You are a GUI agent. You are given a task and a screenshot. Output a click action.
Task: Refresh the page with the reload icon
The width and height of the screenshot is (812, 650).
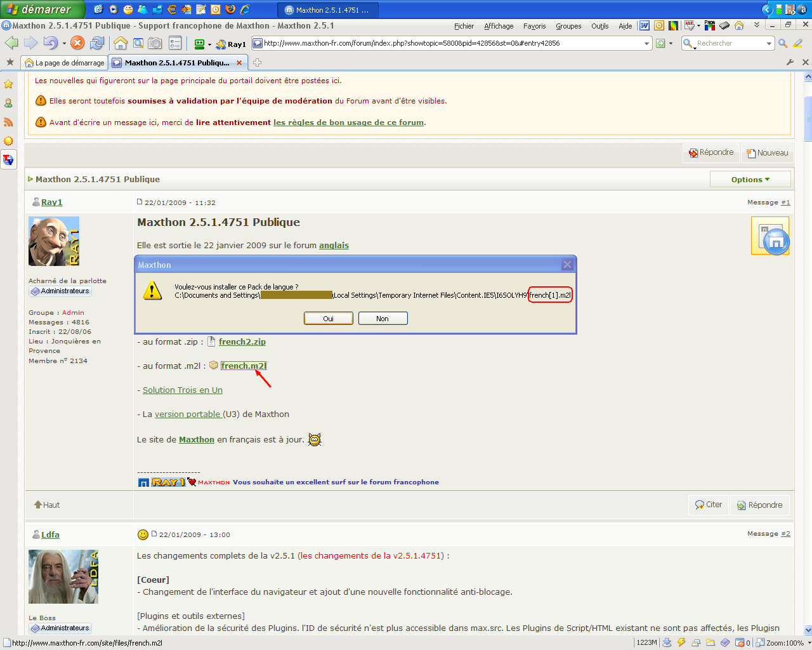pos(97,43)
